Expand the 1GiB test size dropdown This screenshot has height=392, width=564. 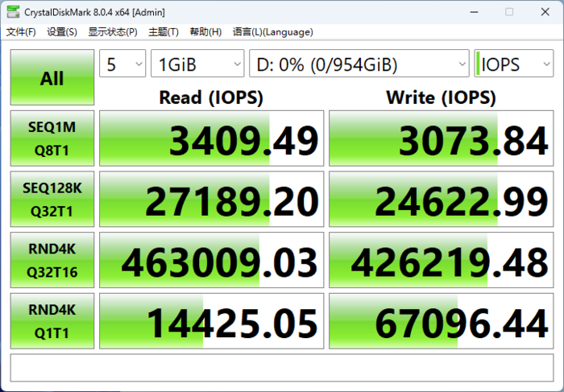click(x=197, y=64)
